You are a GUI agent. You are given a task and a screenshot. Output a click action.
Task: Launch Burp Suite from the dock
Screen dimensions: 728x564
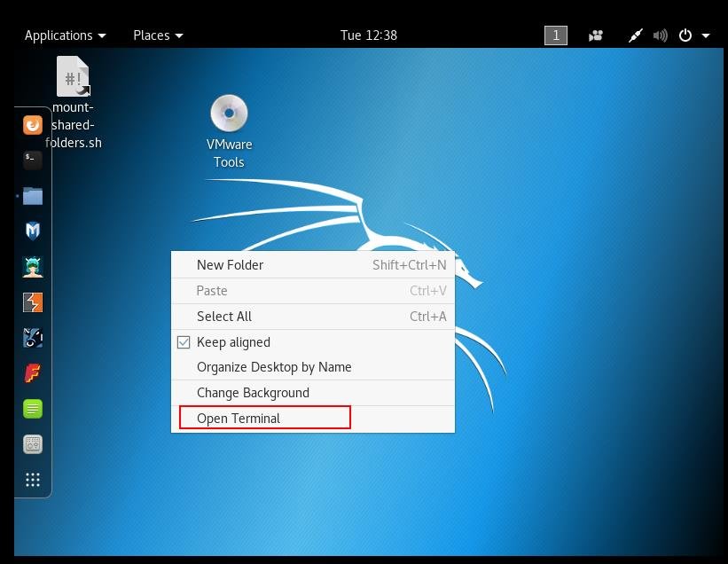[33, 302]
